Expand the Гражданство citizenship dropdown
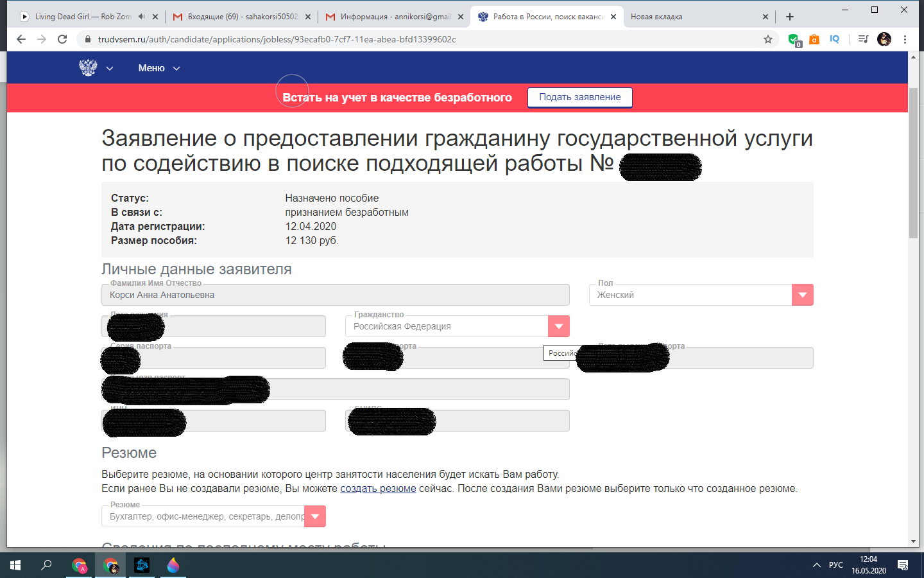Viewport: 924px width, 578px height. click(558, 326)
